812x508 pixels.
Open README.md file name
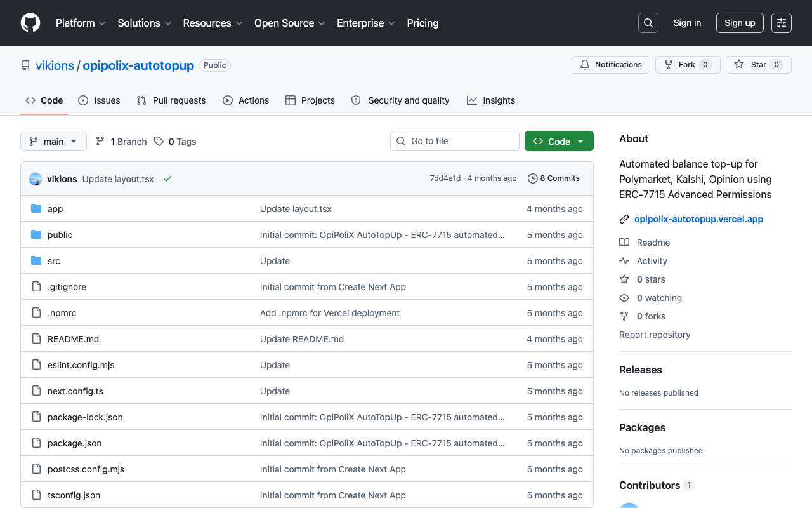click(x=74, y=339)
